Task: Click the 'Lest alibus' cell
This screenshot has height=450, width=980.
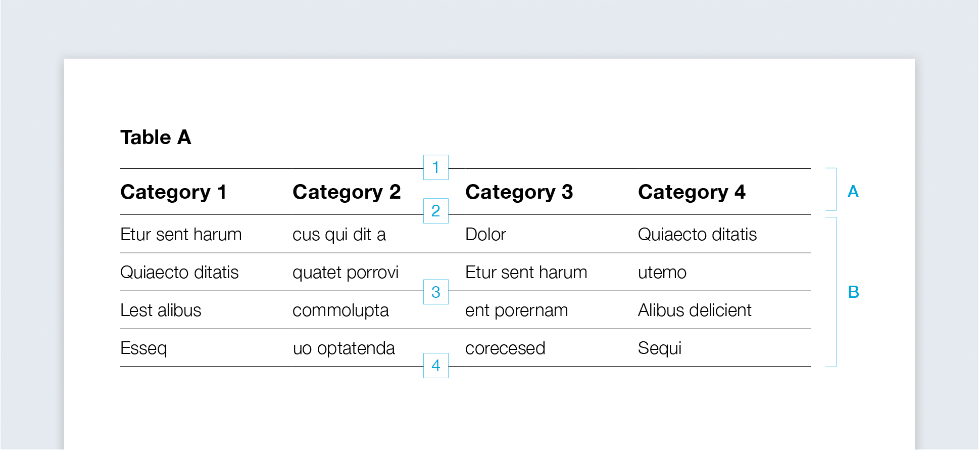Action: pyautogui.click(x=161, y=310)
